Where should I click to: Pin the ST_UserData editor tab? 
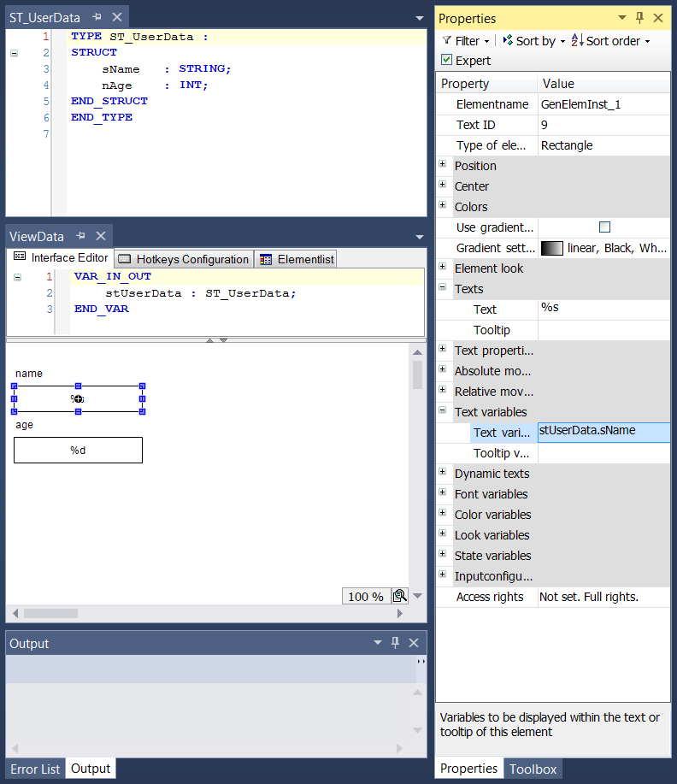(x=97, y=17)
